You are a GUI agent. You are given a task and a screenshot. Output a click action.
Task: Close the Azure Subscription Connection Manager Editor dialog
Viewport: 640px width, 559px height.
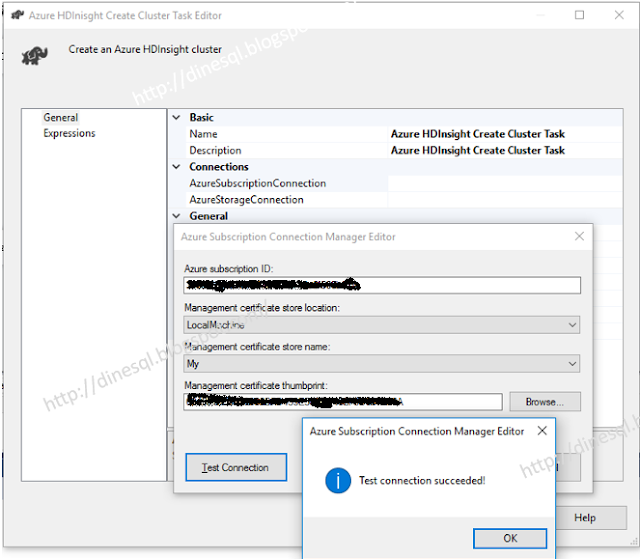point(579,236)
